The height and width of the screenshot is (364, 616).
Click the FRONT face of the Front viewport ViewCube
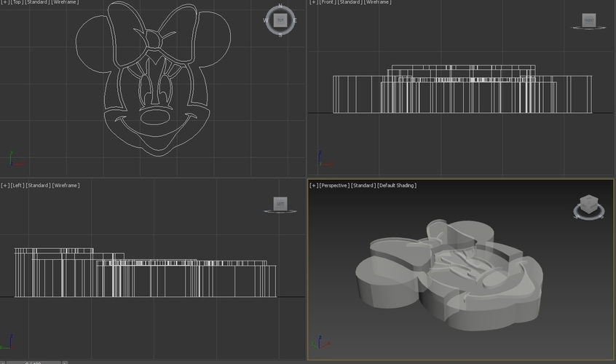tap(589, 20)
